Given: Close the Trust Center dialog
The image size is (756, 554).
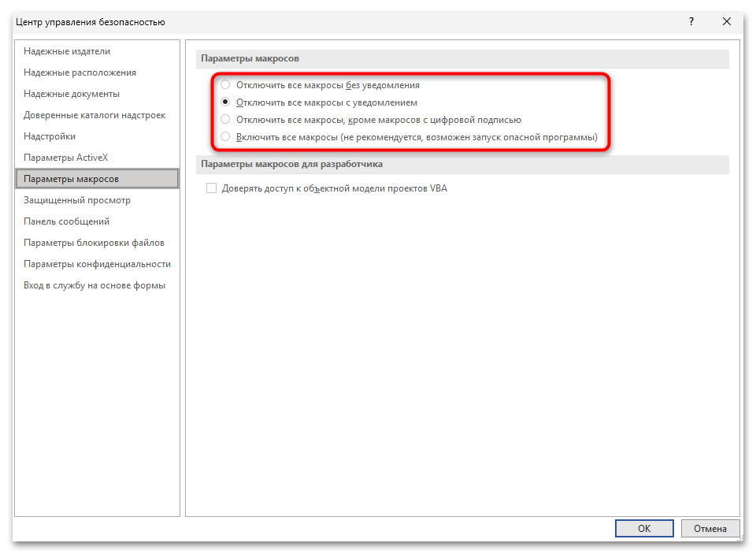Looking at the screenshot, I should [x=727, y=22].
